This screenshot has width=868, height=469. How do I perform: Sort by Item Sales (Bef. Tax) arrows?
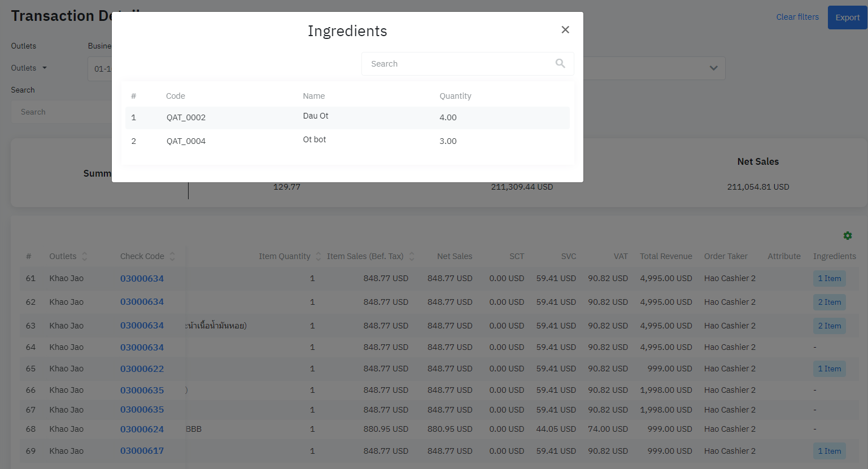click(412, 256)
